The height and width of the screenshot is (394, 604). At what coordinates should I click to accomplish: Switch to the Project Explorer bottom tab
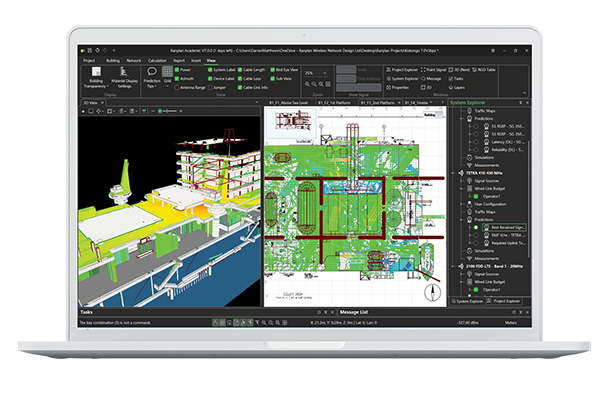coord(504,301)
